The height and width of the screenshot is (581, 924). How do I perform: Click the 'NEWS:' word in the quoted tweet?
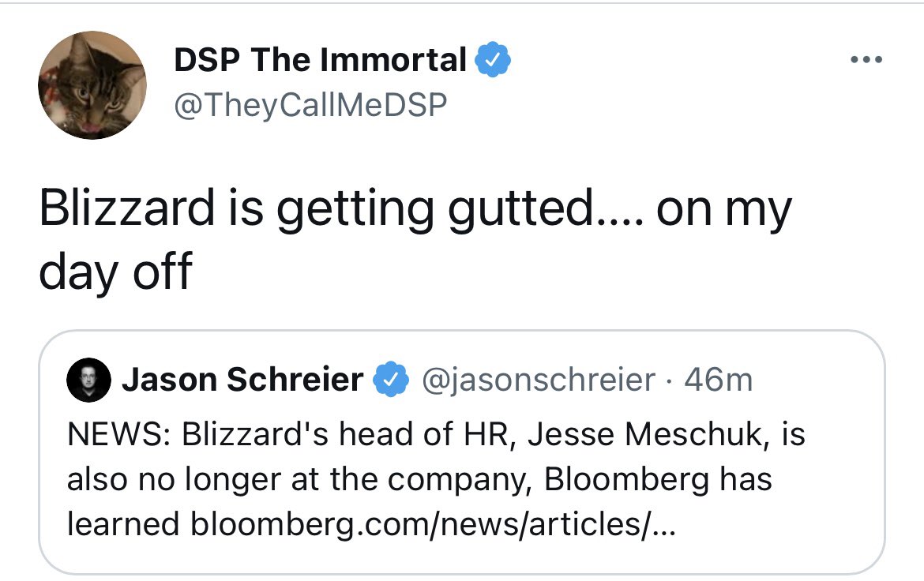[118, 434]
